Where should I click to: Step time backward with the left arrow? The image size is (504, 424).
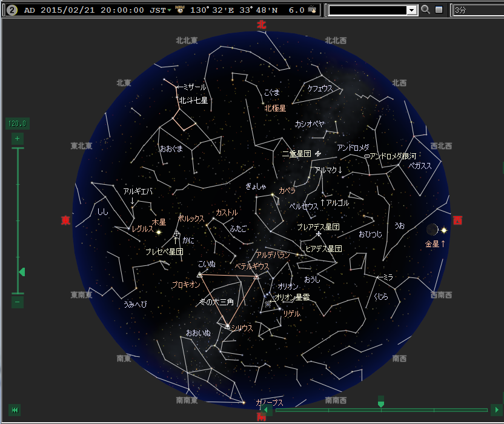[266, 410]
